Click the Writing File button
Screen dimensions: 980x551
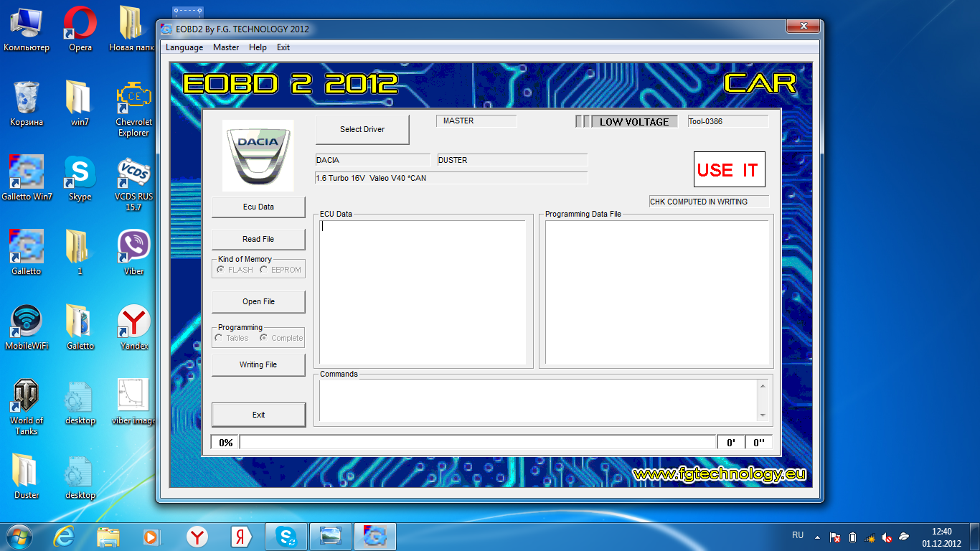(x=258, y=364)
